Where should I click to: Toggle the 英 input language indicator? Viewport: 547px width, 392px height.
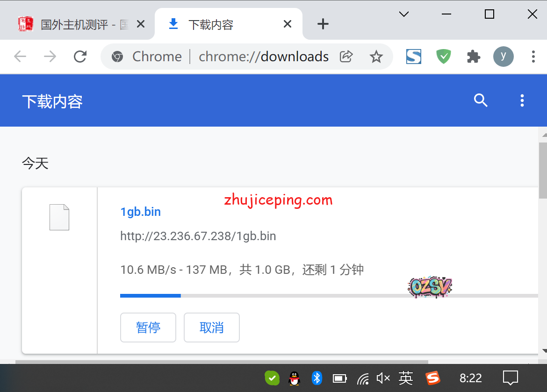click(406, 378)
